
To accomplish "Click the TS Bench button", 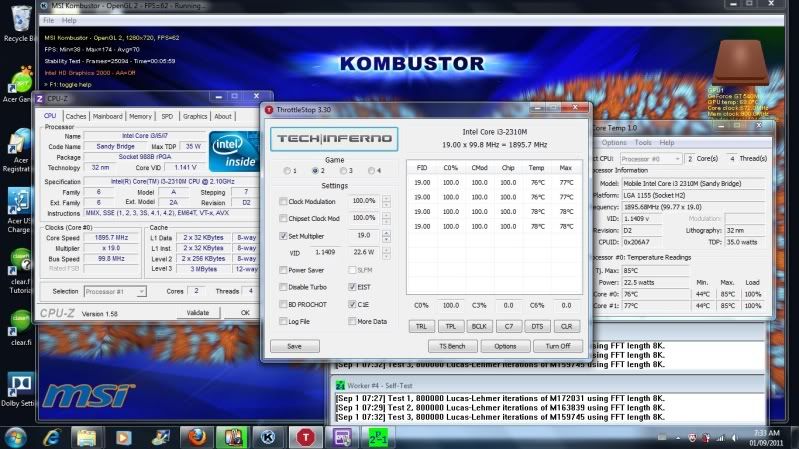I will (451, 346).
